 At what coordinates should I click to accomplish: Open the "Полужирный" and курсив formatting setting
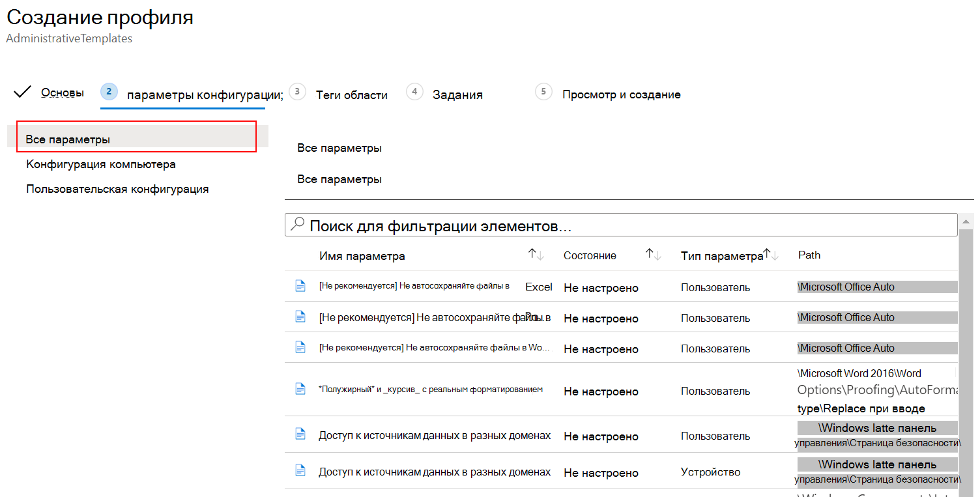coord(431,390)
